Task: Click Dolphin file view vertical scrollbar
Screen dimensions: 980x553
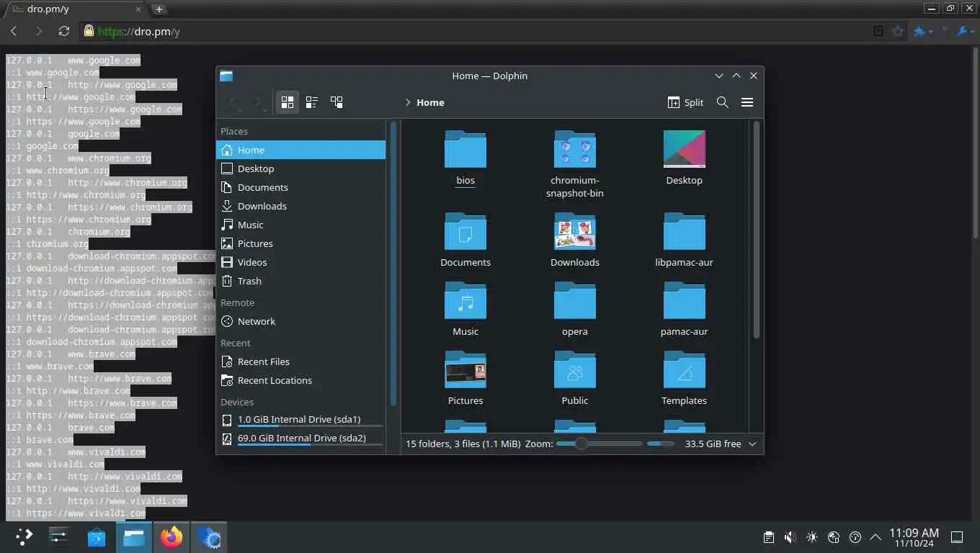Action: tap(756, 230)
